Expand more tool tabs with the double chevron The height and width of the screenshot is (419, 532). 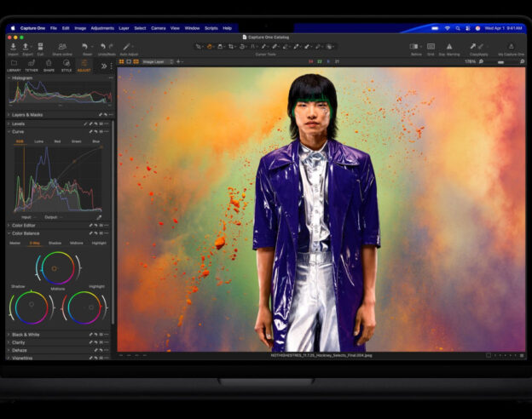point(104,66)
